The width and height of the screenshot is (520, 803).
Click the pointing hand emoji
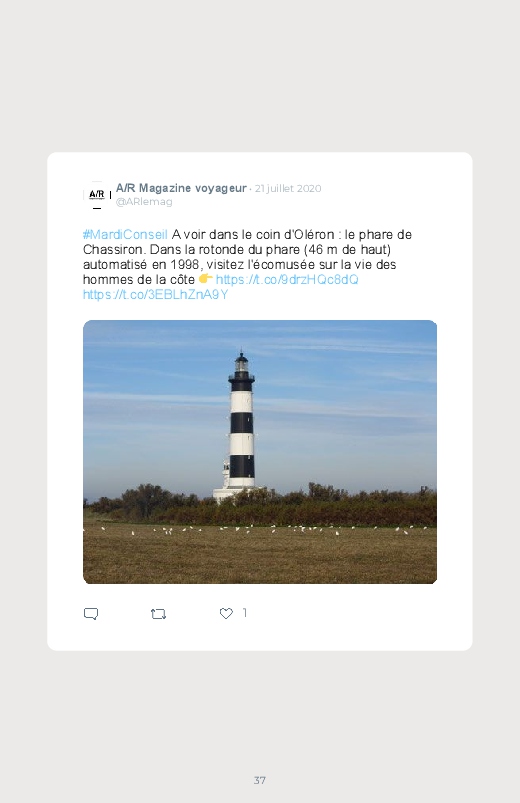coord(205,279)
